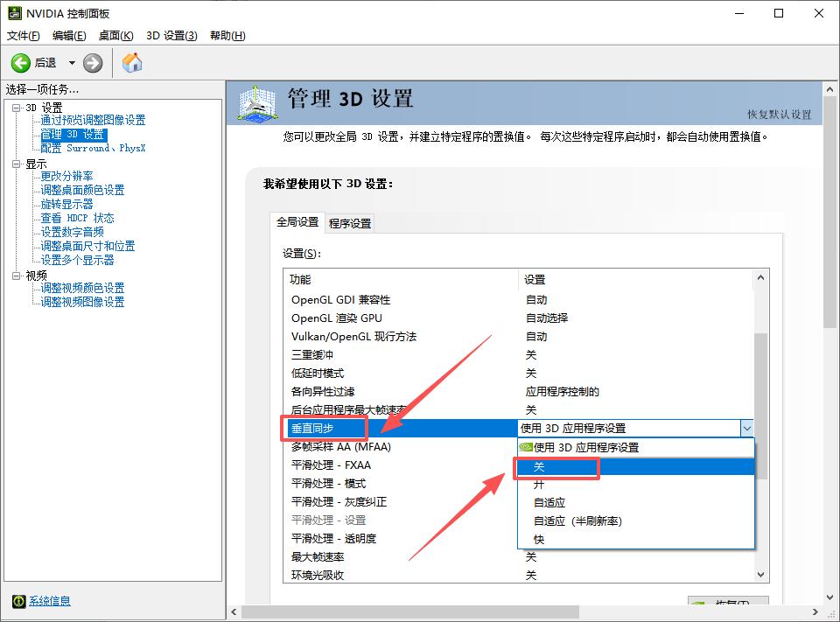Select 配置 Surround、PhysX in the tree
This screenshot has width=840, height=622.
pyautogui.click(x=94, y=148)
